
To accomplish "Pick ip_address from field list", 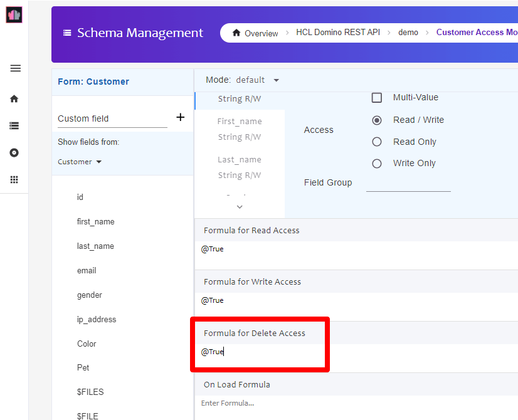I will [97, 320].
